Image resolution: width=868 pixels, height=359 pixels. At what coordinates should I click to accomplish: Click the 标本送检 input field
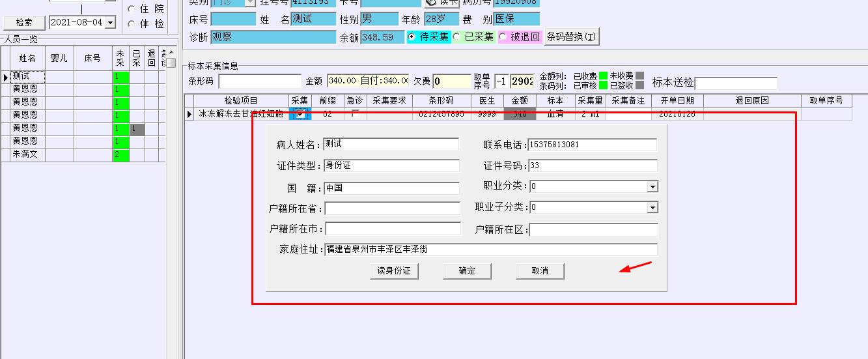[x=736, y=83]
